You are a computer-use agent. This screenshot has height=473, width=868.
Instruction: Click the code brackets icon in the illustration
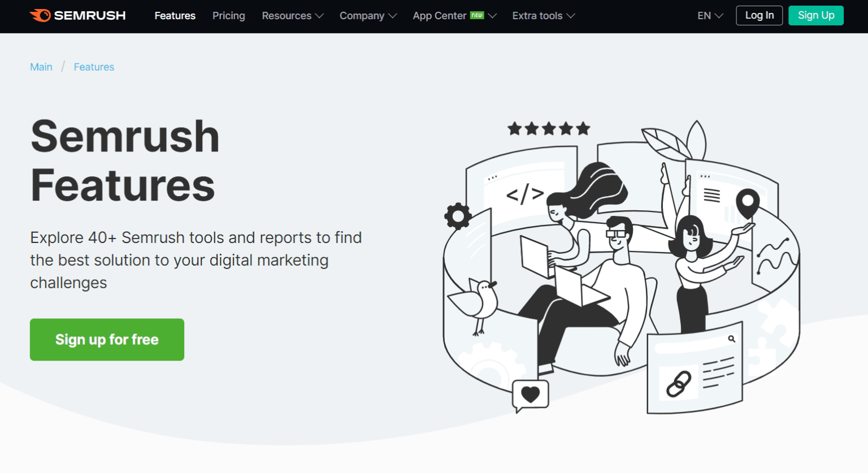click(525, 194)
